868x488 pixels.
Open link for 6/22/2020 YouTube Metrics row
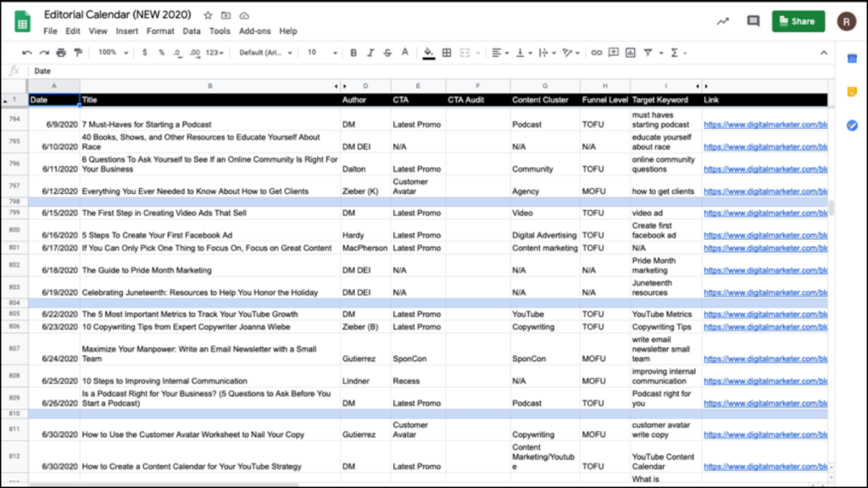tap(765, 314)
